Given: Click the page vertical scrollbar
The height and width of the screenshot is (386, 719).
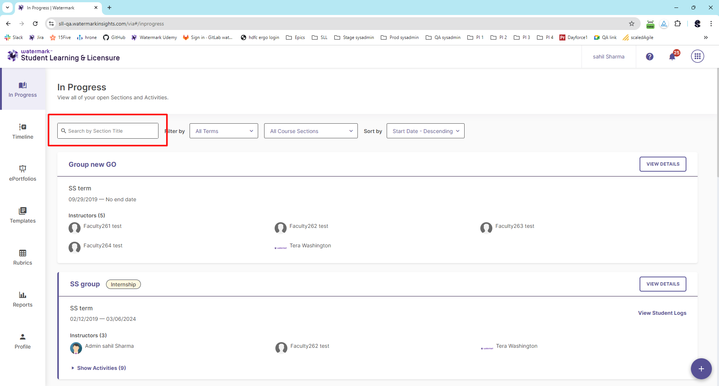Looking at the screenshot, I should point(717,122).
